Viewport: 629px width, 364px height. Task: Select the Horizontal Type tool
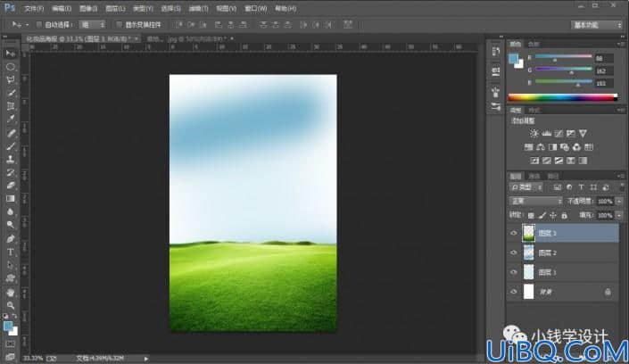(x=11, y=252)
